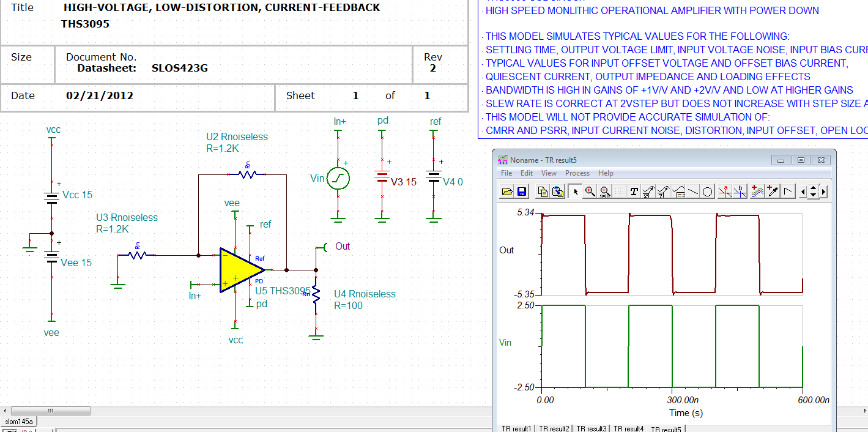
Task: Click the Out output pin label
Action: 343,246
